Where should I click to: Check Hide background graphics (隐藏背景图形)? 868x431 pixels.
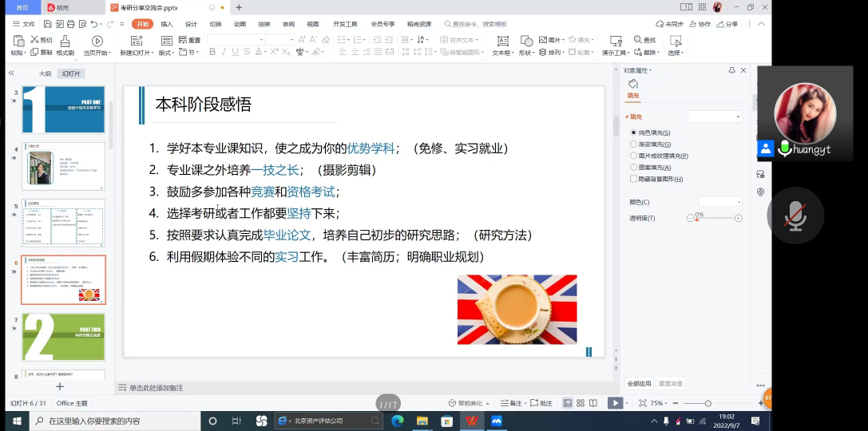pyautogui.click(x=634, y=179)
